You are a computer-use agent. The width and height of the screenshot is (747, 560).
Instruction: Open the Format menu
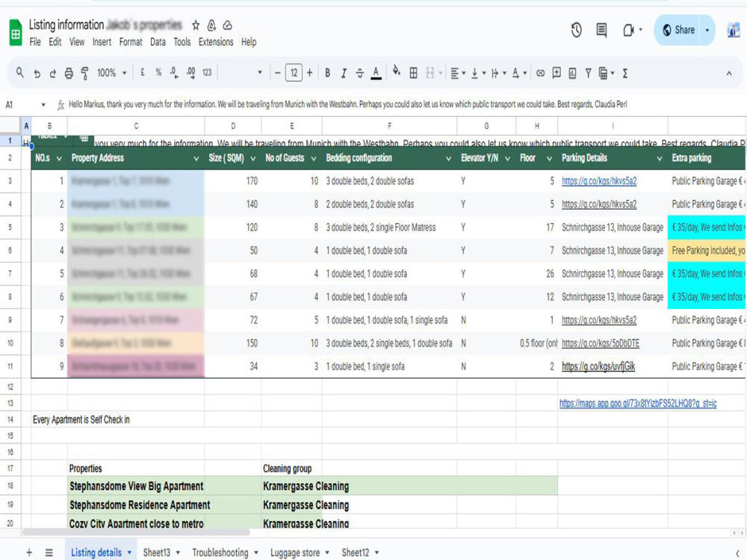coord(131,42)
